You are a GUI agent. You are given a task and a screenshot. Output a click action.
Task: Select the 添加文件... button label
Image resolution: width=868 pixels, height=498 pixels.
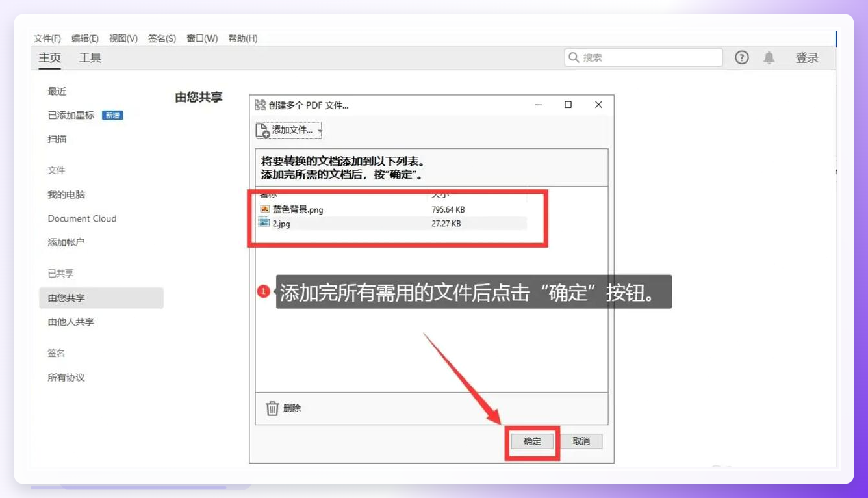[x=292, y=130]
